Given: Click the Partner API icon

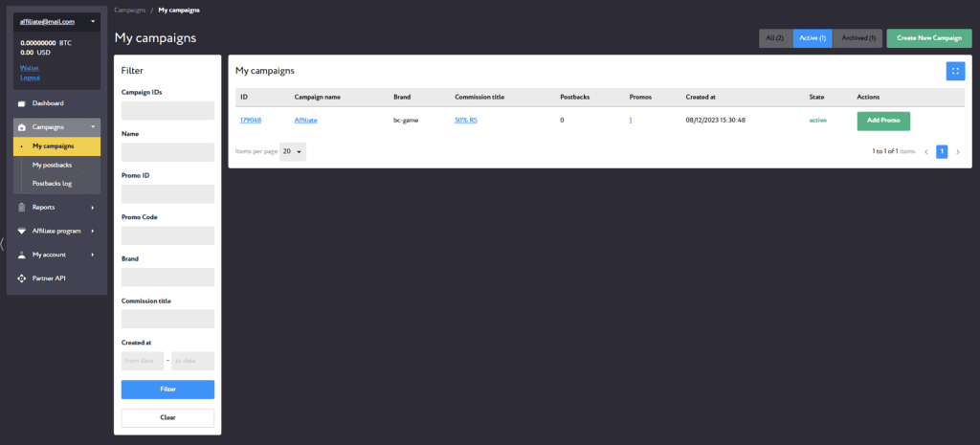Looking at the screenshot, I should point(22,278).
